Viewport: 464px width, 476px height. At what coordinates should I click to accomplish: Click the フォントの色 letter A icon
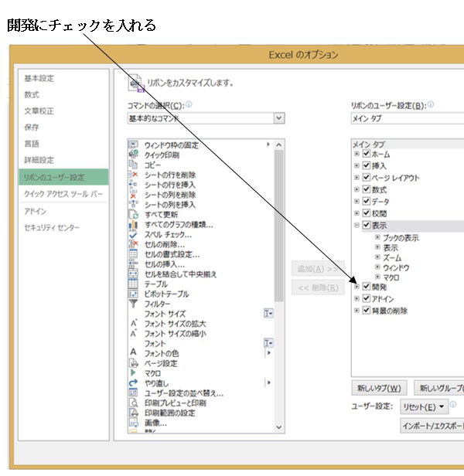click(133, 352)
